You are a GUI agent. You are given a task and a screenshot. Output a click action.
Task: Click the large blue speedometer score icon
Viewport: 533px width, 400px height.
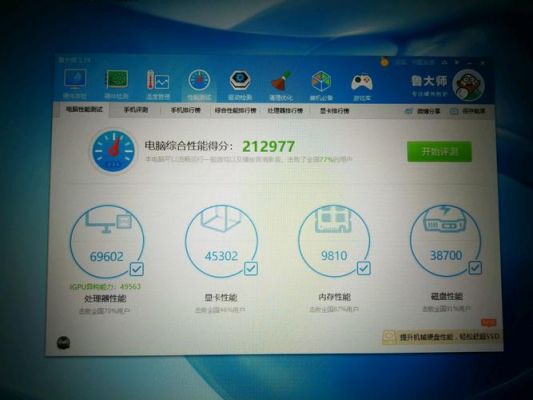coord(113,151)
